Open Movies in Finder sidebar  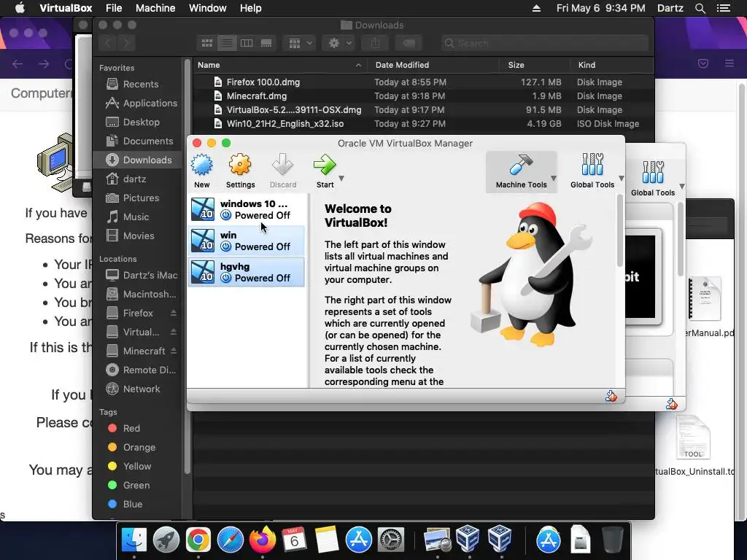tap(138, 236)
